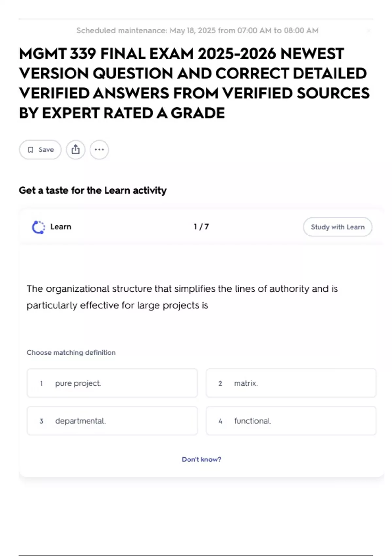392x556 pixels.
Task: Dismiss the scheduled maintenance banner
Action: tap(369, 31)
